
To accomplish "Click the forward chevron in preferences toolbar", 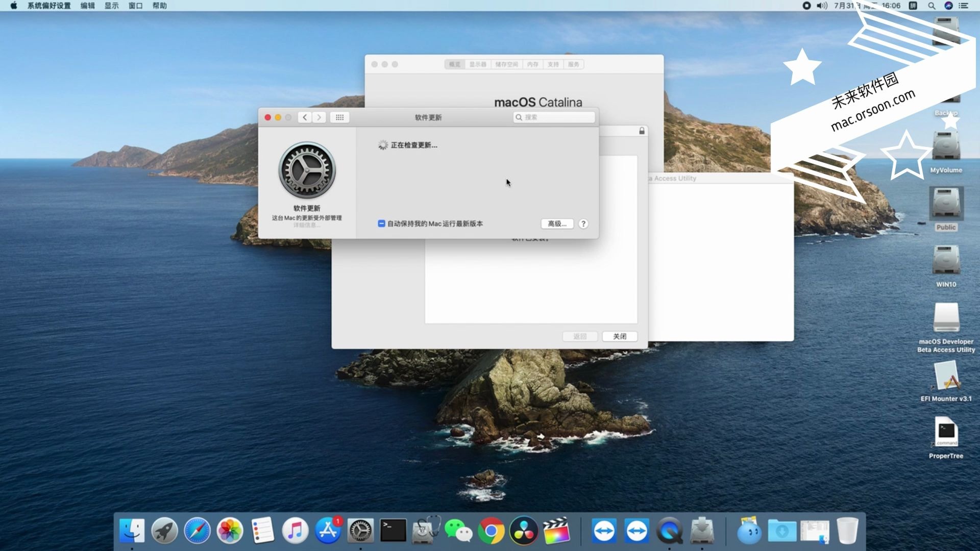I will point(319,117).
